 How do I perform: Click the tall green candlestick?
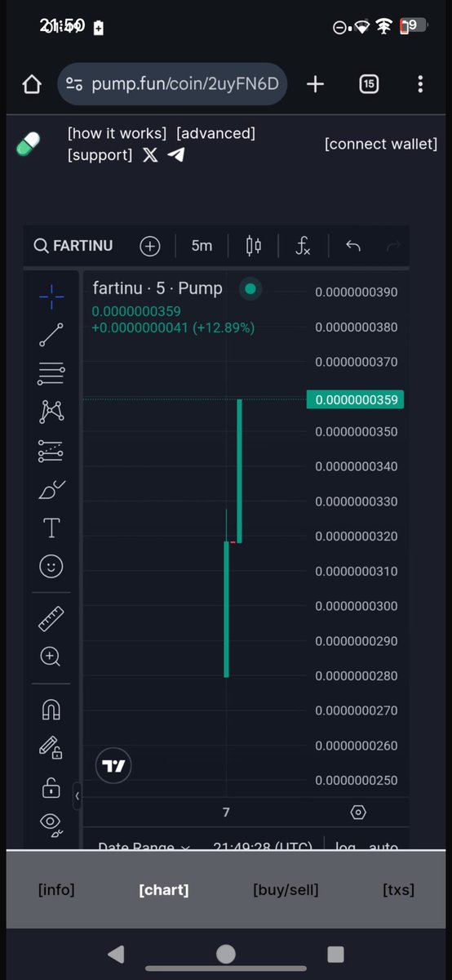point(240,471)
